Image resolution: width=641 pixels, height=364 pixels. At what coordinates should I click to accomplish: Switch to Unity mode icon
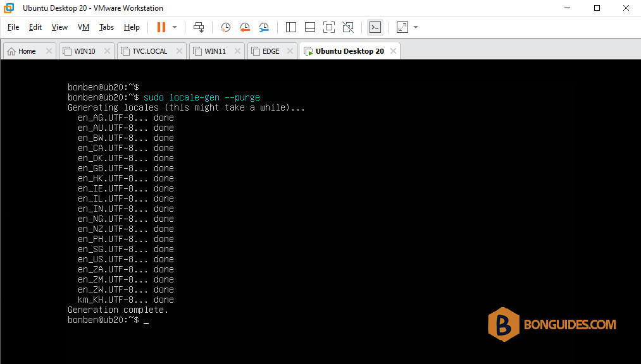click(x=348, y=27)
